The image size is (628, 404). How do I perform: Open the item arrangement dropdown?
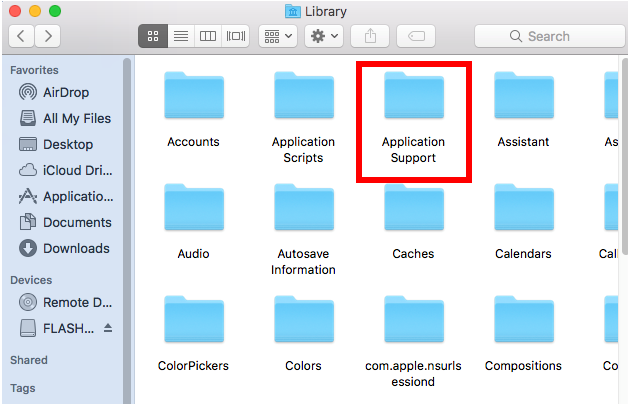coord(278,36)
